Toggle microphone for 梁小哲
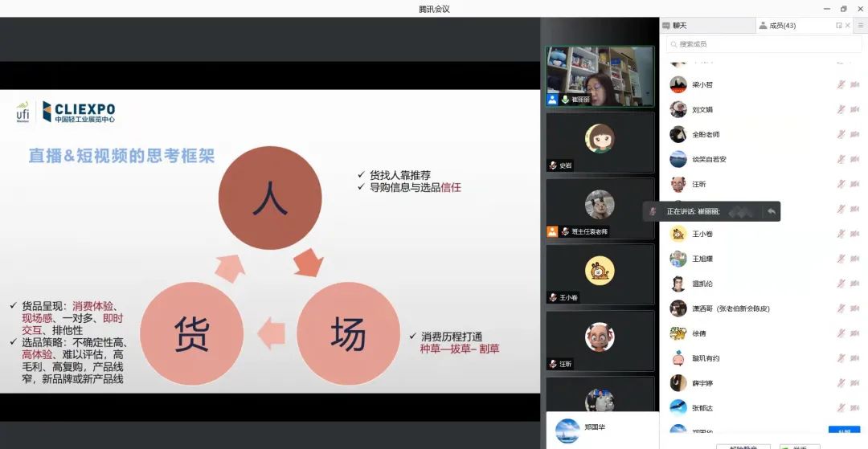This screenshot has width=868, height=449. click(841, 84)
